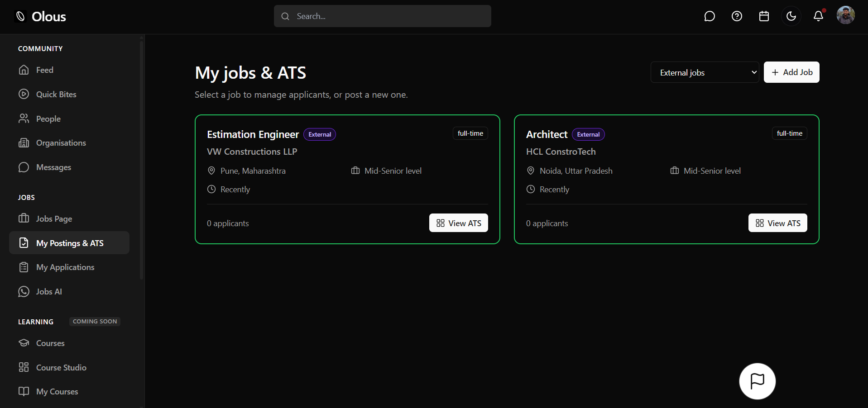This screenshot has height=408, width=868.
Task: Click the Feed home icon
Action: [24, 70]
